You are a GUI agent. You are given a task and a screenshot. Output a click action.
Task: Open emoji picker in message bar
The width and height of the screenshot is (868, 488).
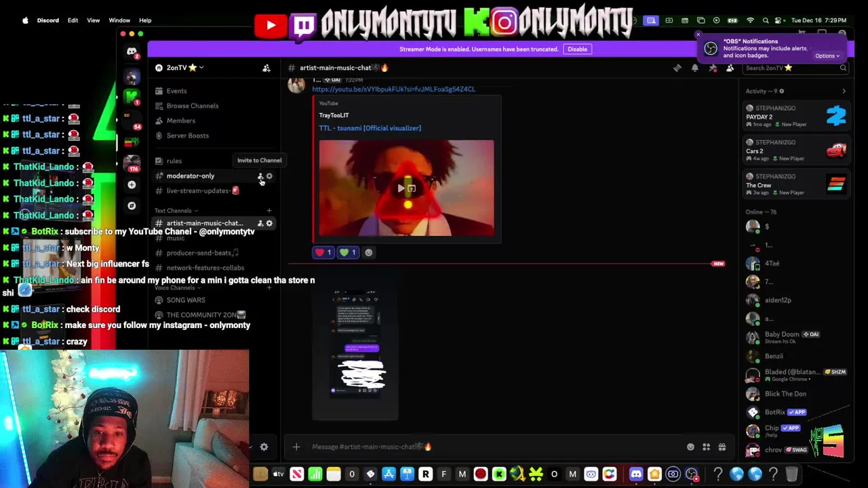pos(690,447)
